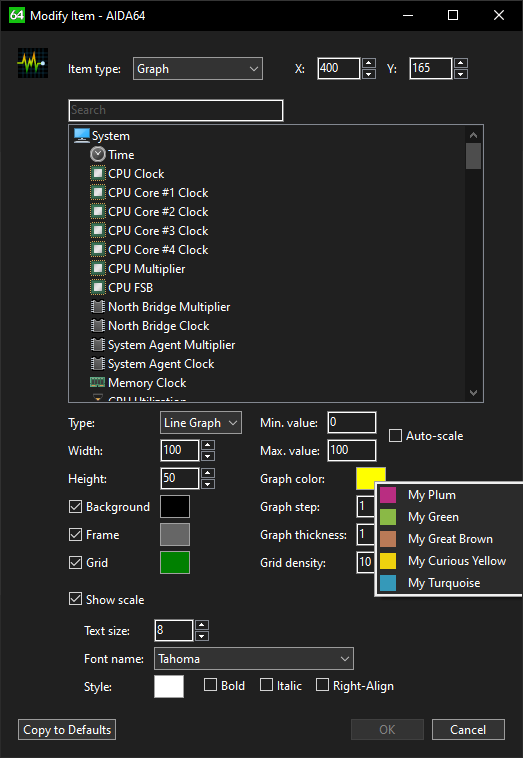Click the Copy to Defaults button
Screen dimensions: 523x758
click(67, 729)
